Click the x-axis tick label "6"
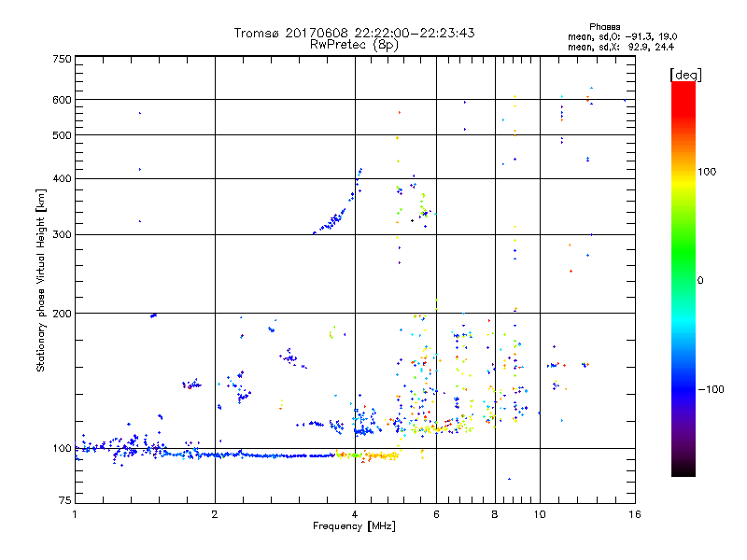The height and width of the screenshot is (560, 747). [x=436, y=514]
